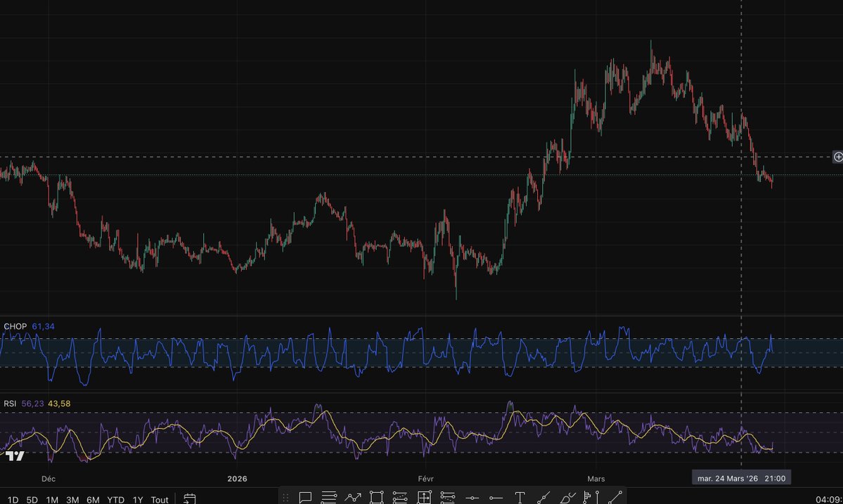Select the callout comment drawing tool
Screen dimensions: 843x504
click(305, 498)
